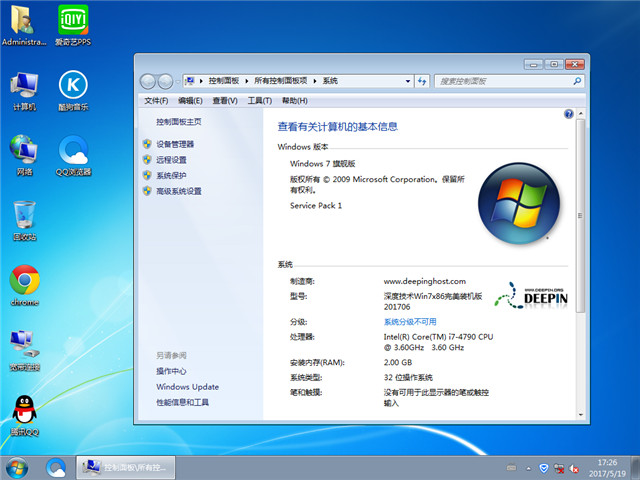Image resolution: width=640 pixels, height=480 pixels.
Task: Click the 高级系统设置 shield icon
Action: 147,191
